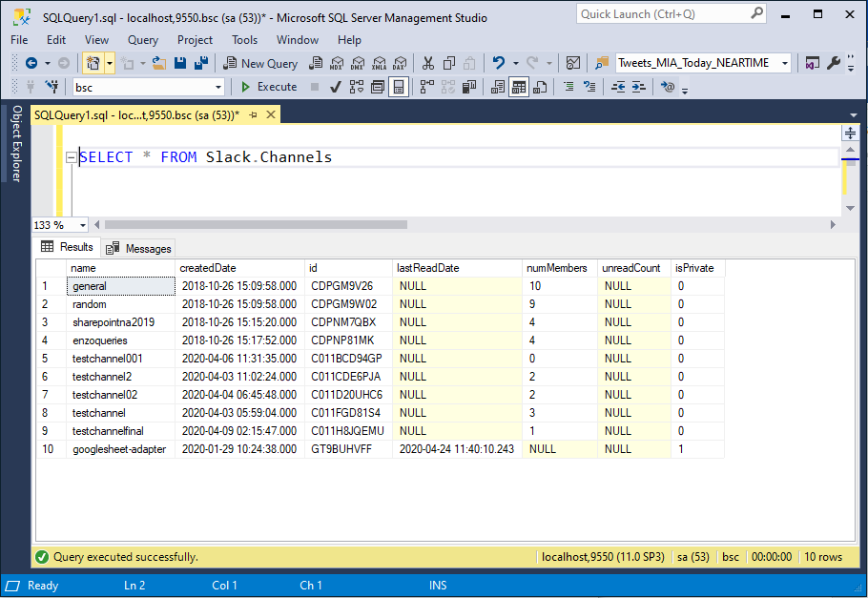
Task: Click the Quick Launch search field
Action: click(x=671, y=14)
